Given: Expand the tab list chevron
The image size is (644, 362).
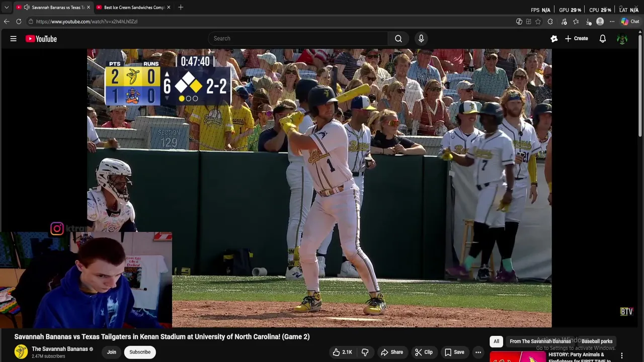Looking at the screenshot, I should 7,8.
